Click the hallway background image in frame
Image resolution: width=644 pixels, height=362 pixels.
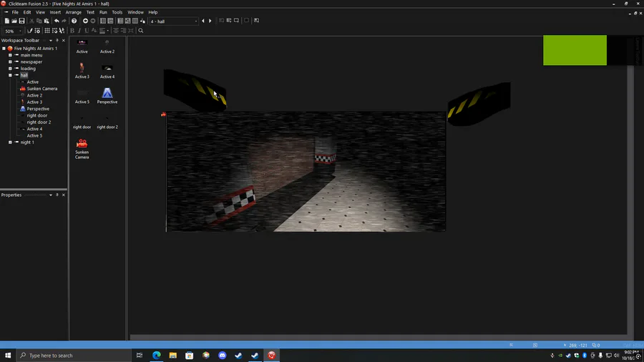coord(306,172)
